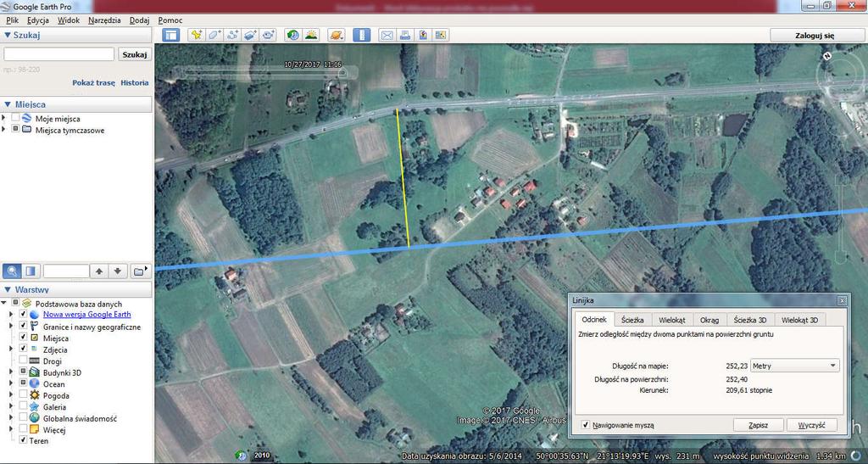The width and height of the screenshot is (868, 464).
Task: Toggle the Nawigowanie myszą checkbox
Action: (586, 425)
